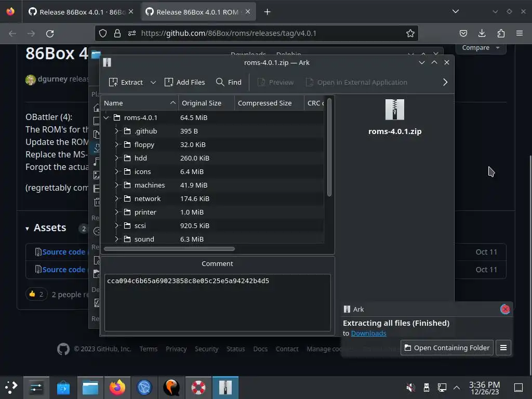The width and height of the screenshot is (532, 399).
Task: Open the Firefox application menu
Action: coord(520,33)
